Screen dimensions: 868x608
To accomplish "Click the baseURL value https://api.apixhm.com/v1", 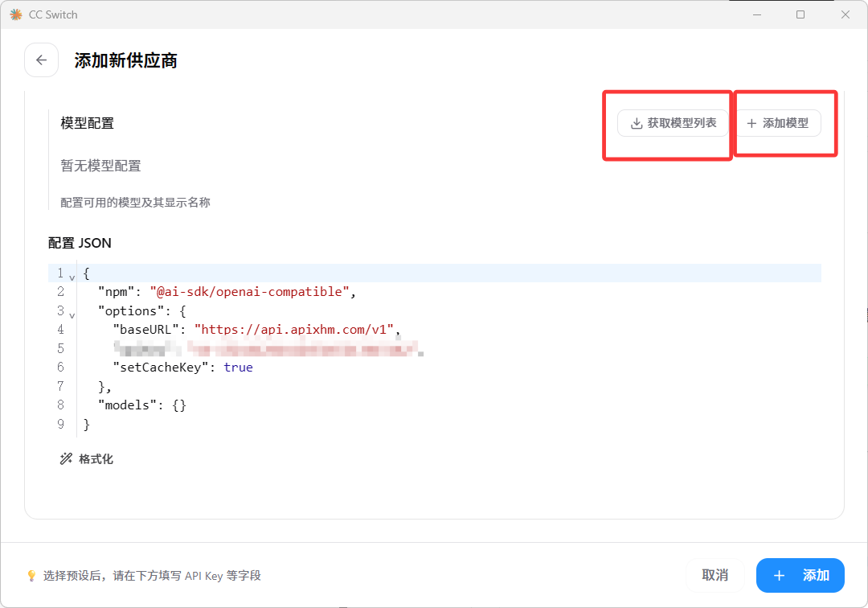I will pos(294,330).
